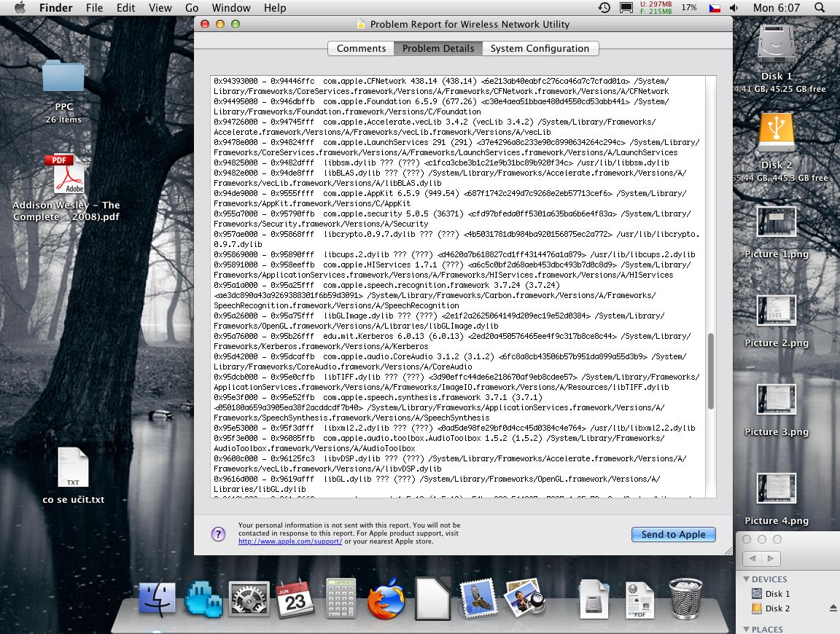Screen dimensions: 840x634
Task: Open the Window menu
Action: point(231,7)
